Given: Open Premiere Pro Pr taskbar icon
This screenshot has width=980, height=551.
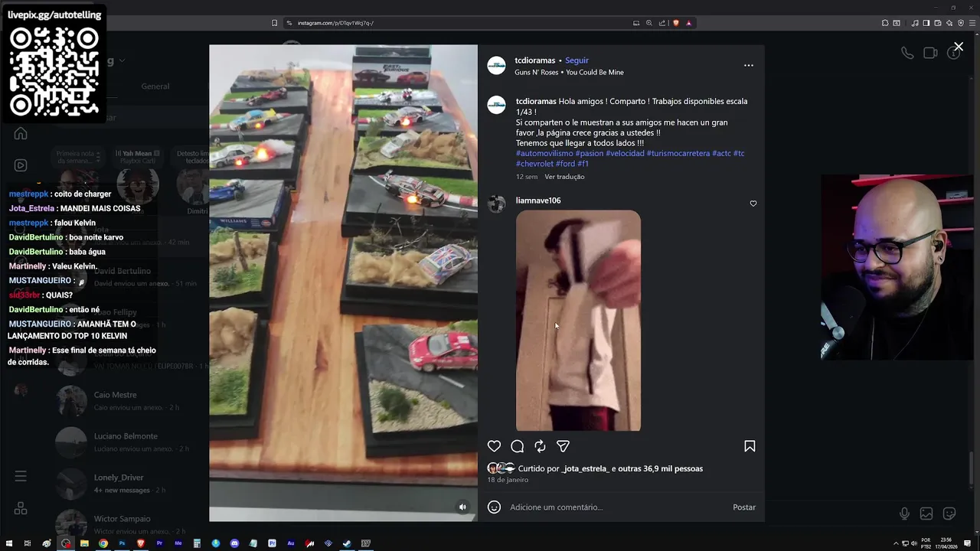Looking at the screenshot, I should 159,543.
